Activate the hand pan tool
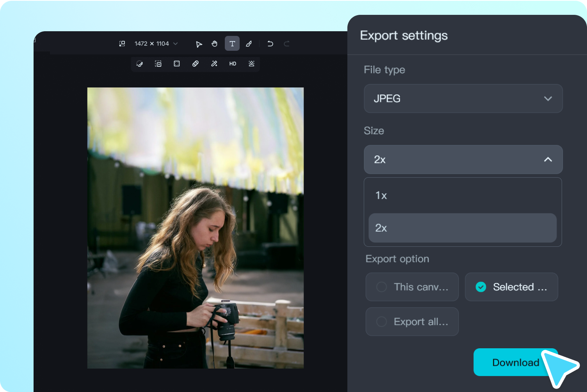Screen dimensions: 587x392 pyautogui.click(x=214, y=44)
